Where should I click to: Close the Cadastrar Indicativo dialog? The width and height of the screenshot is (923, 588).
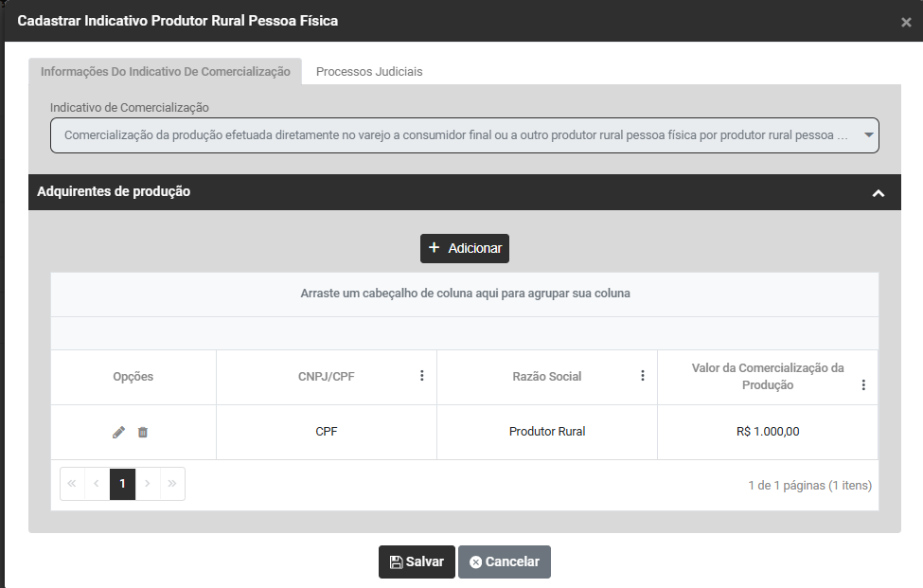click(x=906, y=22)
